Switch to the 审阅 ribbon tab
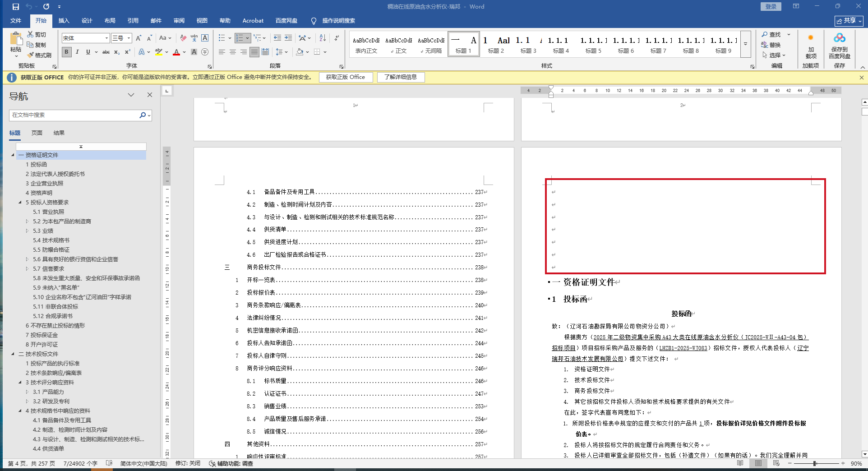 tap(179, 21)
